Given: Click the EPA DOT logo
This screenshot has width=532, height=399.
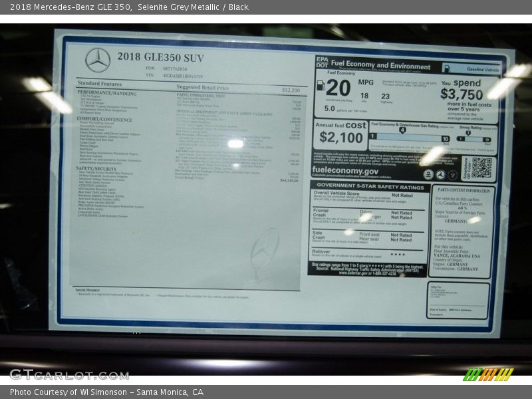Looking at the screenshot, I should (x=322, y=63).
